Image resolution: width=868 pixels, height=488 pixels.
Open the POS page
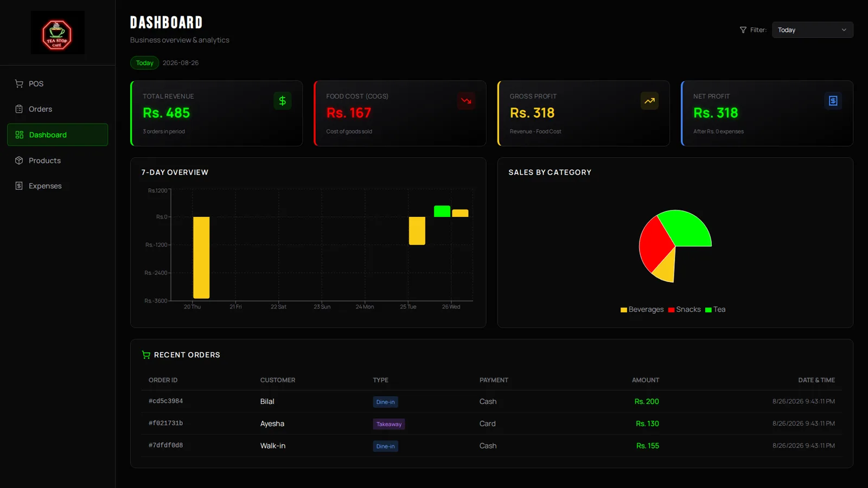point(58,84)
